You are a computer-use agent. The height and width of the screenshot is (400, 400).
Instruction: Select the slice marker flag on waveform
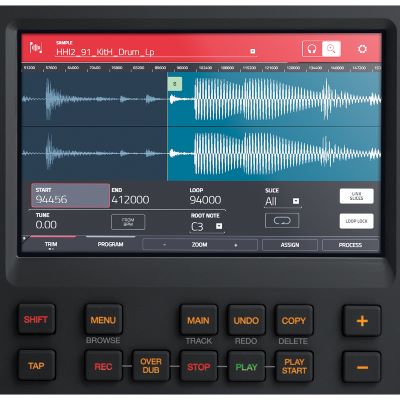175,84
